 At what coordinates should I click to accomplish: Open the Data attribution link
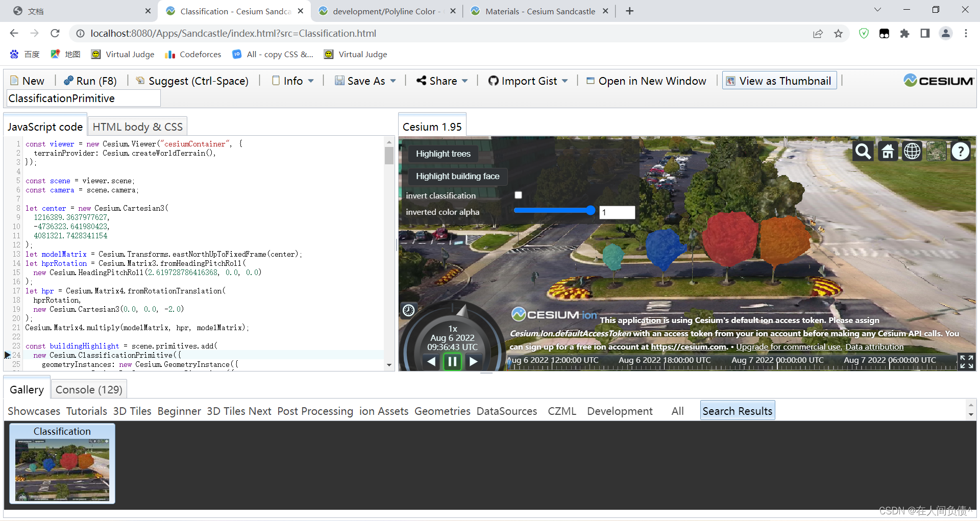pos(874,346)
